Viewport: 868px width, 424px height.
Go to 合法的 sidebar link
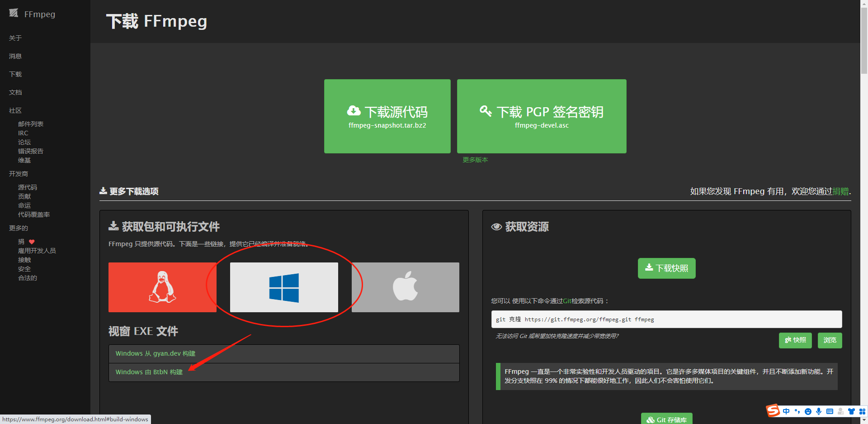click(x=28, y=278)
